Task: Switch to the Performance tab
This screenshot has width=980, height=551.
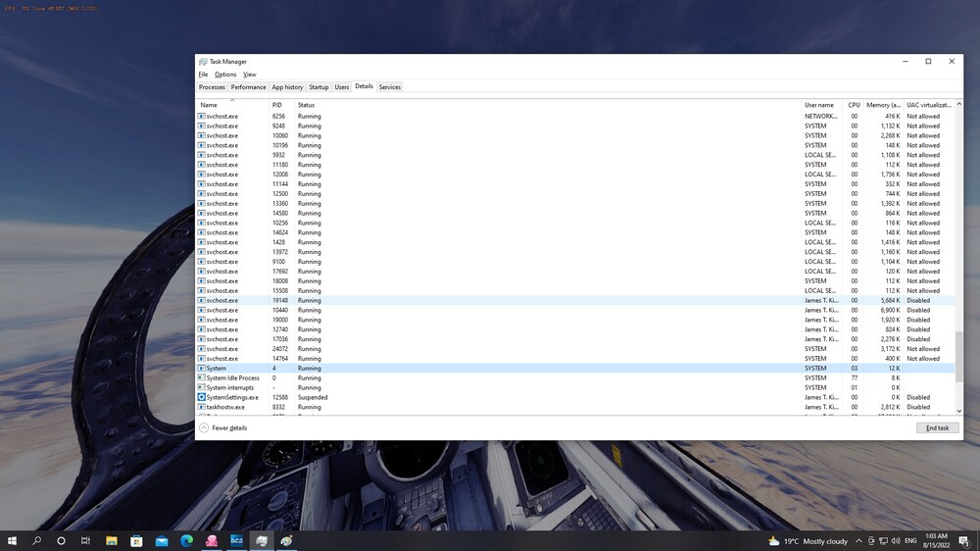Action: click(x=248, y=87)
